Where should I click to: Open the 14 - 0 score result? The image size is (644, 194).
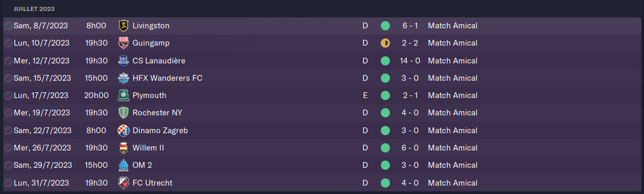(x=410, y=60)
